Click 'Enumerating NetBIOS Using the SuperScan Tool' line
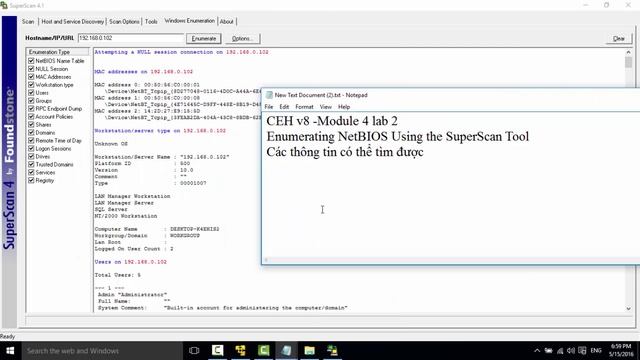640x360 pixels. click(x=398, y=136)
